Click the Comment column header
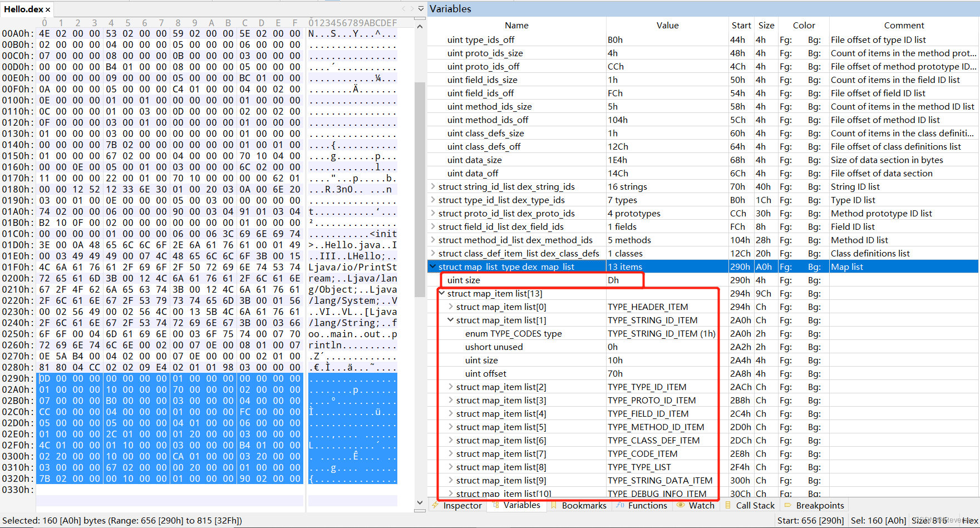980x528 pixels. pos(904,25)
